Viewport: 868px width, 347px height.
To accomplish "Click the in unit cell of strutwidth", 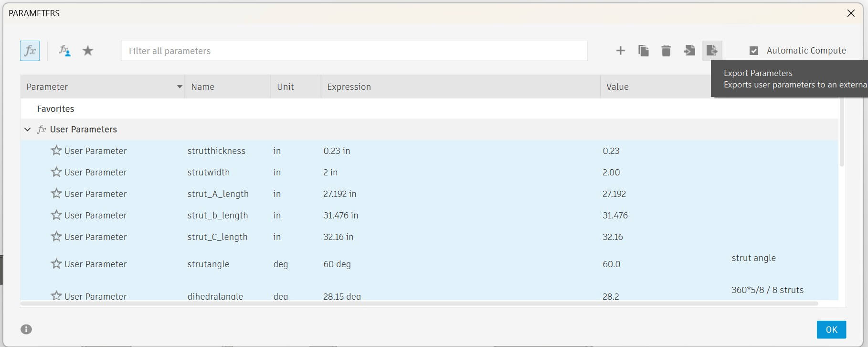I will click(277, 172).
